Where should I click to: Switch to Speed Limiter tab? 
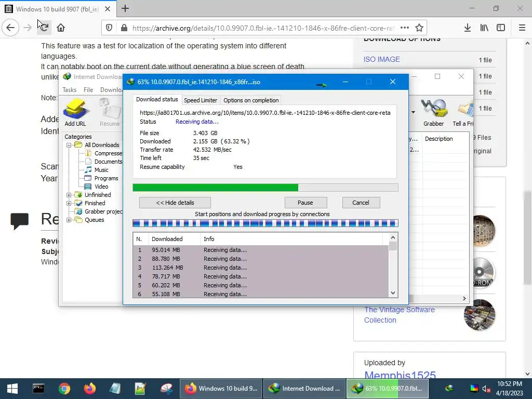point(201,100)
